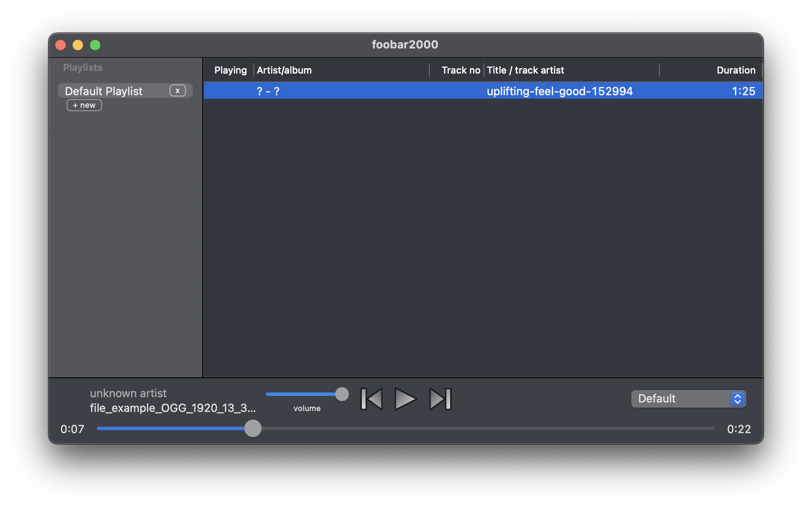The image size is (812, 508).
Task: Click the '? - ?' artist/album cell
Action: pyautogui.click(x=268, y=91)
